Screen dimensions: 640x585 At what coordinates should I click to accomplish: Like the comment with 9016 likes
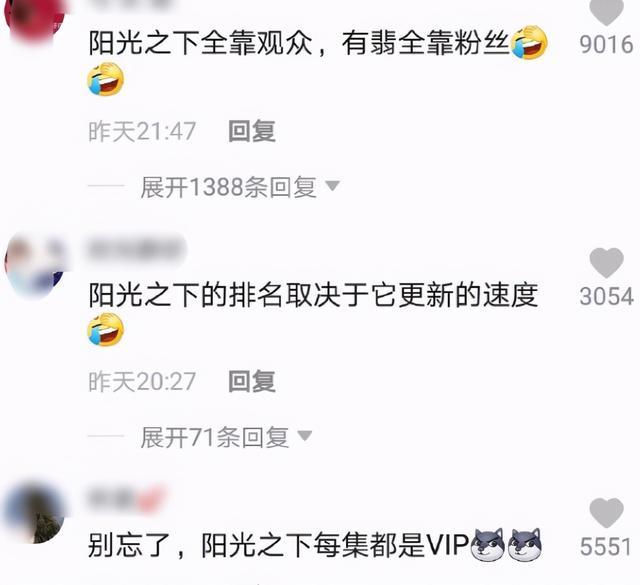point(607,11)
